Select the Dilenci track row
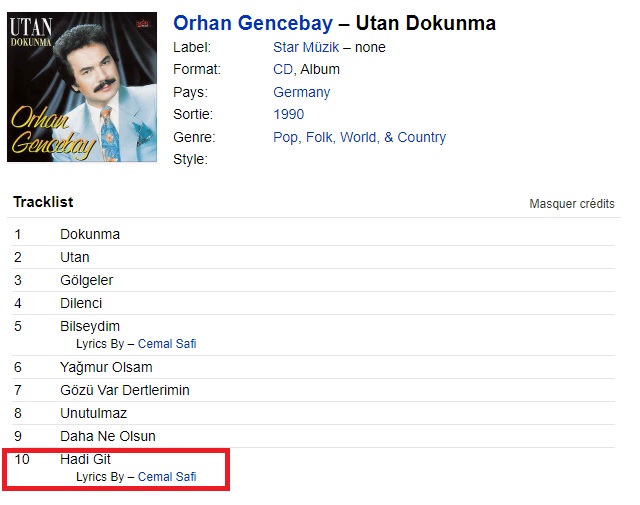This screenshot has height=505, width=640. pyautogui.click(x=81, y=303)
